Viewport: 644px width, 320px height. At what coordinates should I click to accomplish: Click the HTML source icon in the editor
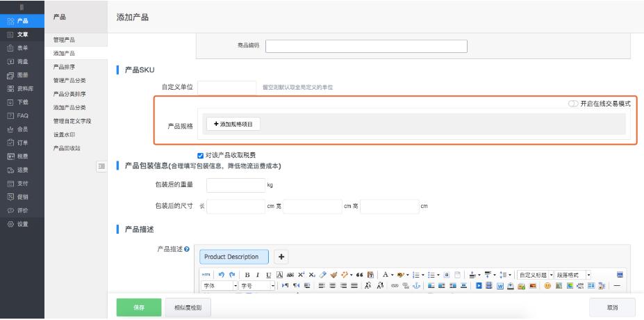pyautogui.click(x=206, y=275)
